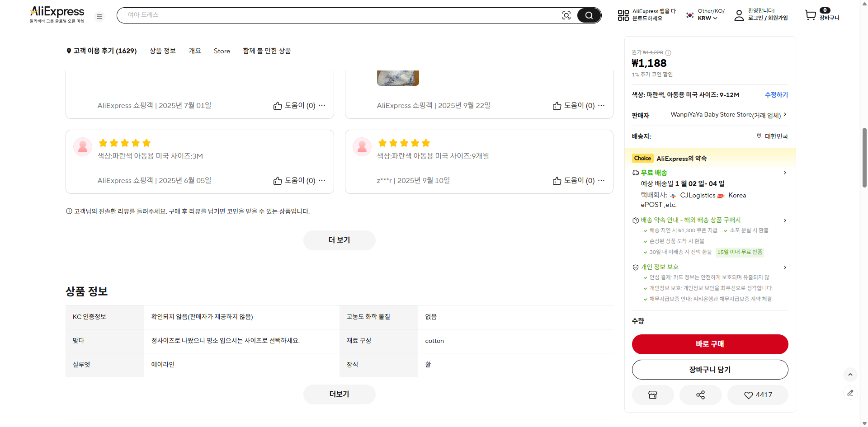Click the image search camera icon
Viewport: 868px width, 427px height.
pyautogui.click(x=566, y=15)
